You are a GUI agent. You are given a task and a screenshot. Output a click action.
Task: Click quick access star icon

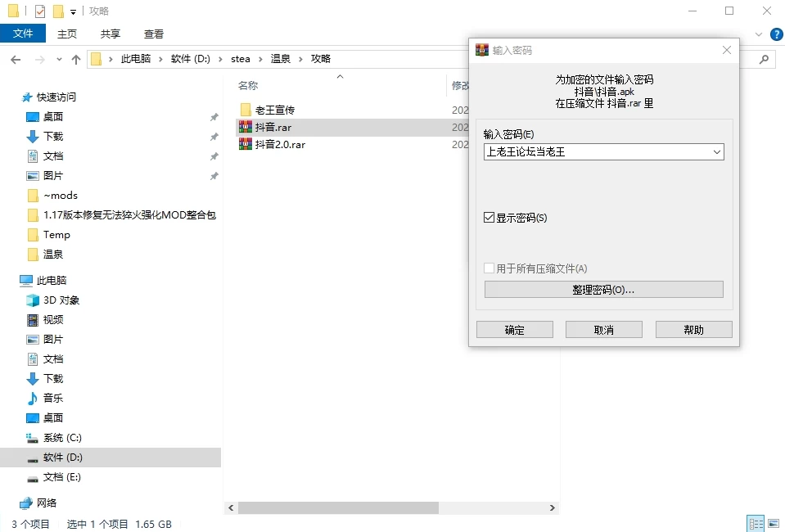[x=26, y=97]
